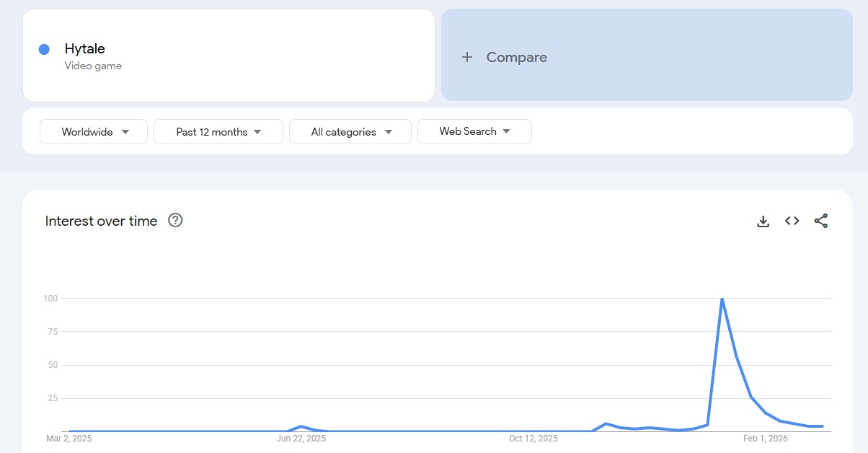This screenshot has width=868, height=453.
Task: Open the embed code icon
Action: [792, 221]
